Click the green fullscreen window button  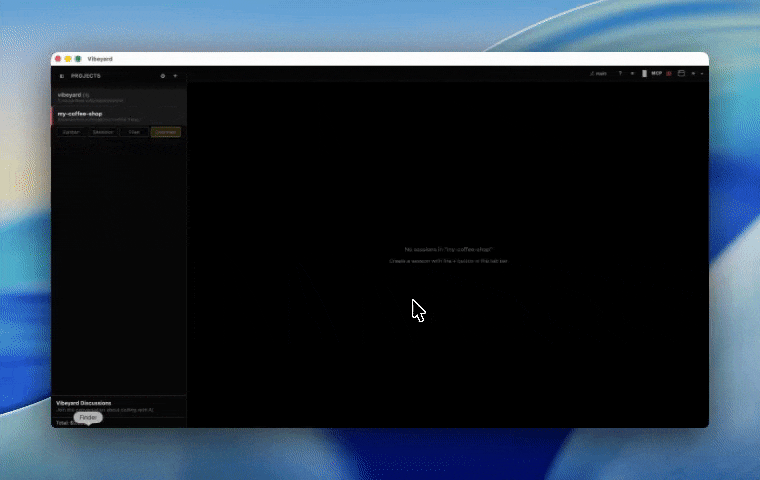(x=78, y=59)
